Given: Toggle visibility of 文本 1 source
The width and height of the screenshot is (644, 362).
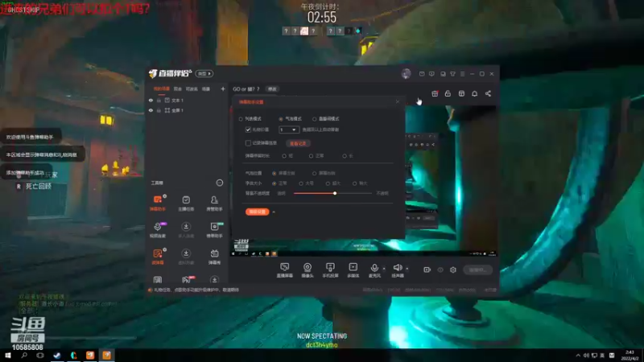Looking at the screenshot, I should [x=151, y=100].
